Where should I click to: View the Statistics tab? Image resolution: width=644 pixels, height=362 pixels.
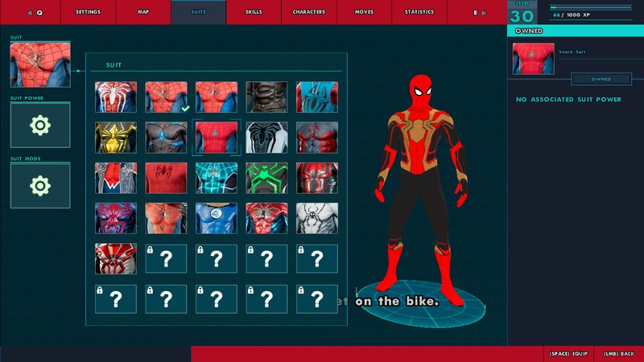click(x=419, y=12)
